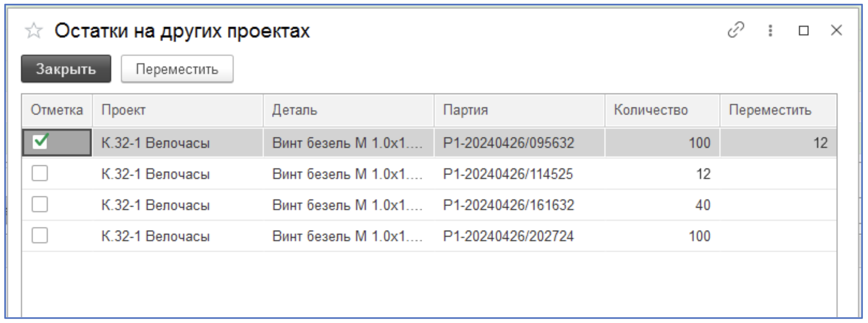Image resolution: width=868 pixels, height=323 pixels.
Task: Click the Количество column header
Action: pos(662,110)
